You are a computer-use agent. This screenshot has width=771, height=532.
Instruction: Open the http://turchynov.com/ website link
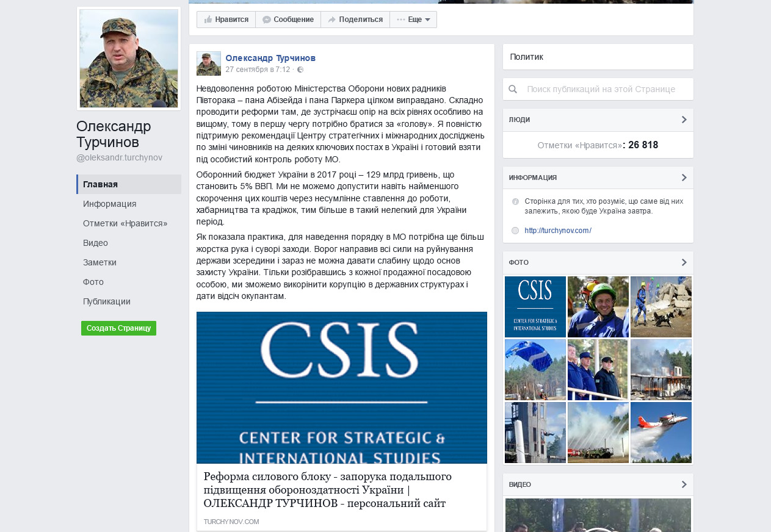(x=558, y=231)
